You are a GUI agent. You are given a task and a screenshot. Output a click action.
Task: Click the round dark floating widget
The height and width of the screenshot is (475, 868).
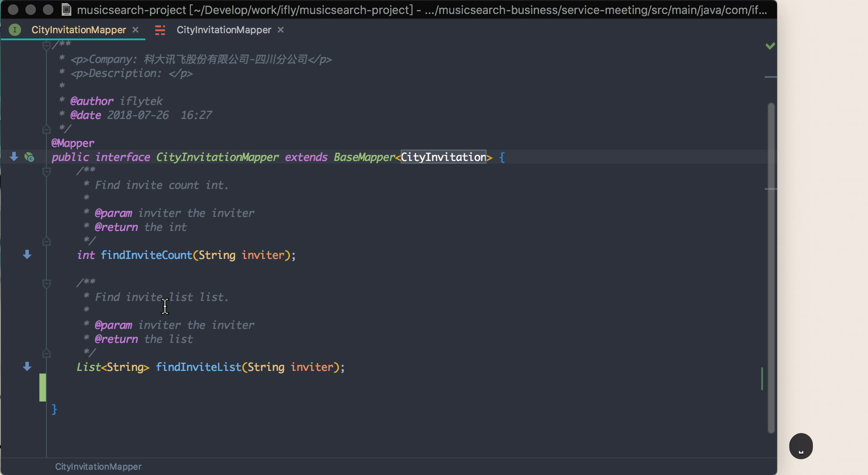[x=801, y=446]
